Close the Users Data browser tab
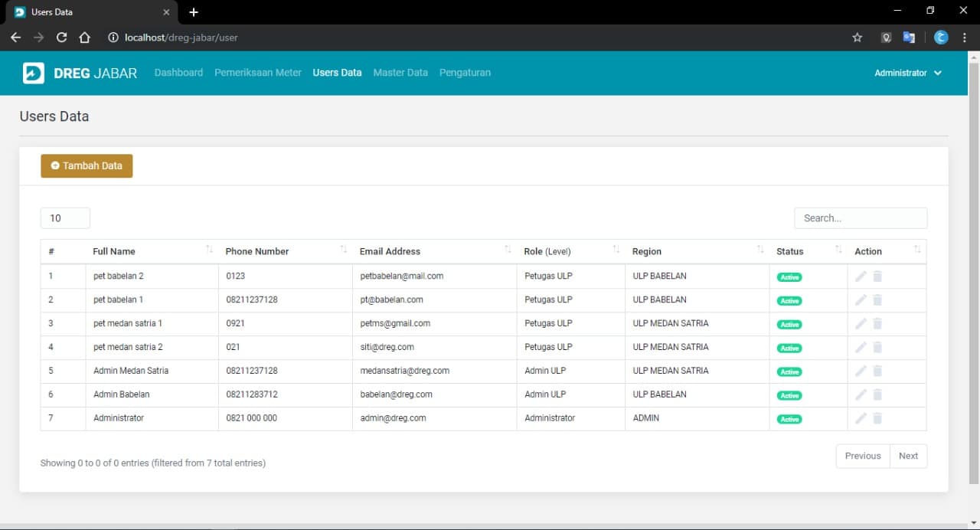The height and width of the screenshot is (530, 980). point(166,12)
